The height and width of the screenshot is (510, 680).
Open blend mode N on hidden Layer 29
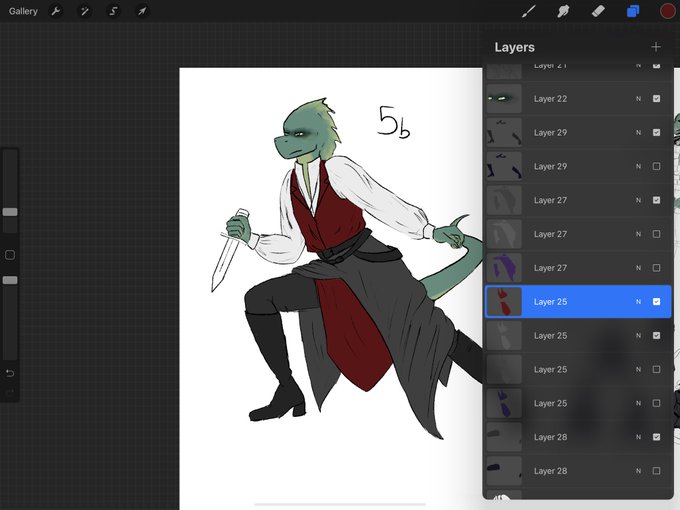(x=638, y=167)
